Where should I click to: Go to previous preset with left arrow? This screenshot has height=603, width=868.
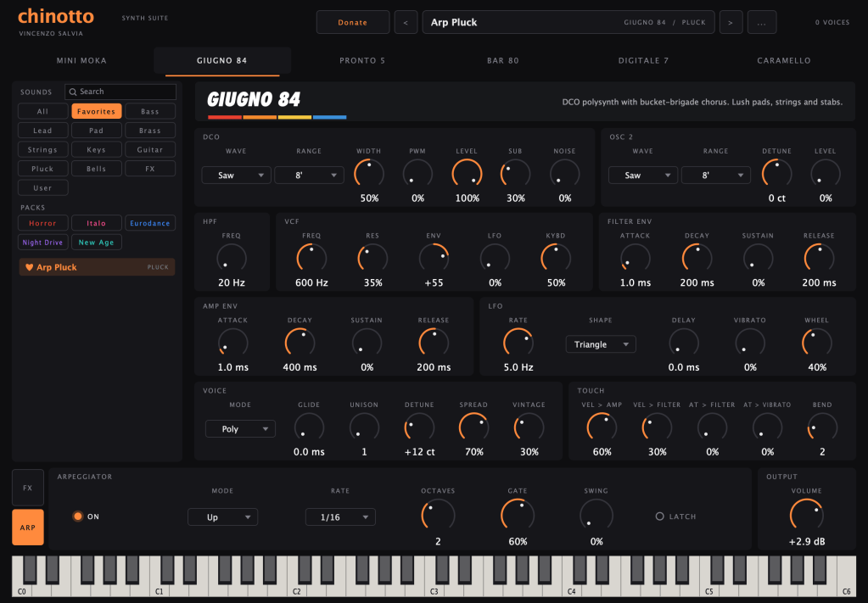pyautogui.click(x=406, y=23)
